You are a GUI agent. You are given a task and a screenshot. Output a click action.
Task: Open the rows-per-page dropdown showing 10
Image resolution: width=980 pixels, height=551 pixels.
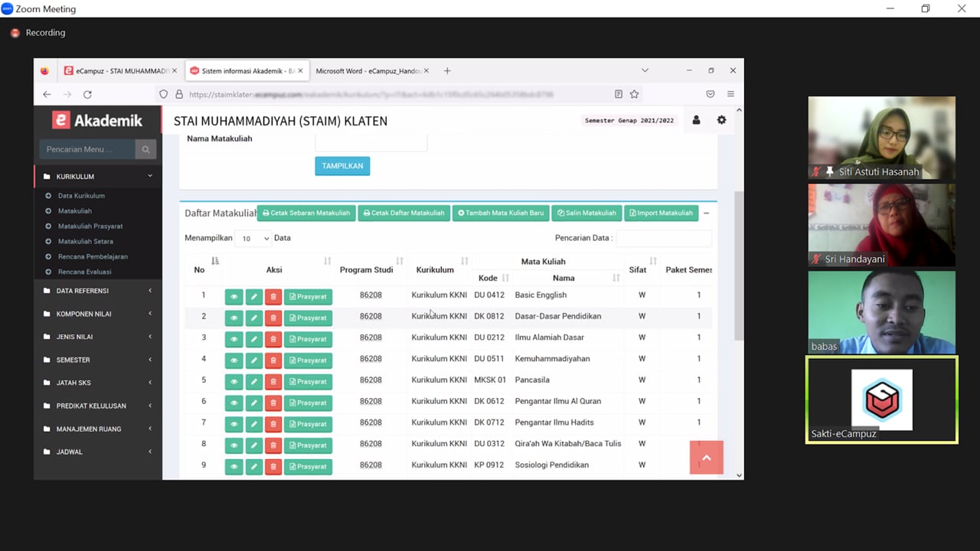253,238
